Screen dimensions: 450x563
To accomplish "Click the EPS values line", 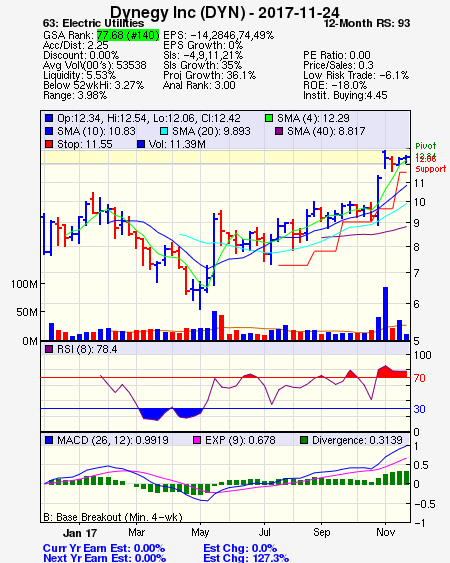I will coord(218,35).
